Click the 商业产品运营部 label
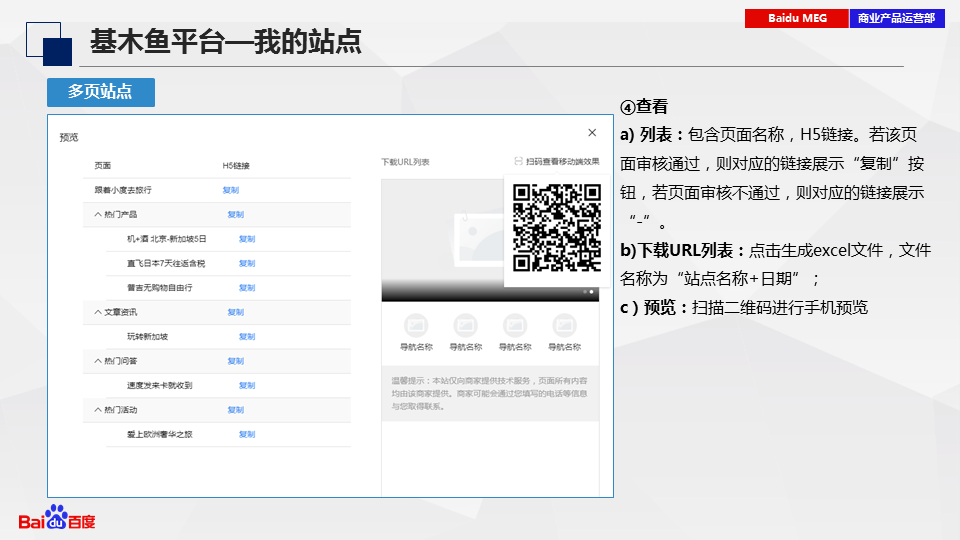Viewport: 960px width, 540px height. (x=896, y=19)
